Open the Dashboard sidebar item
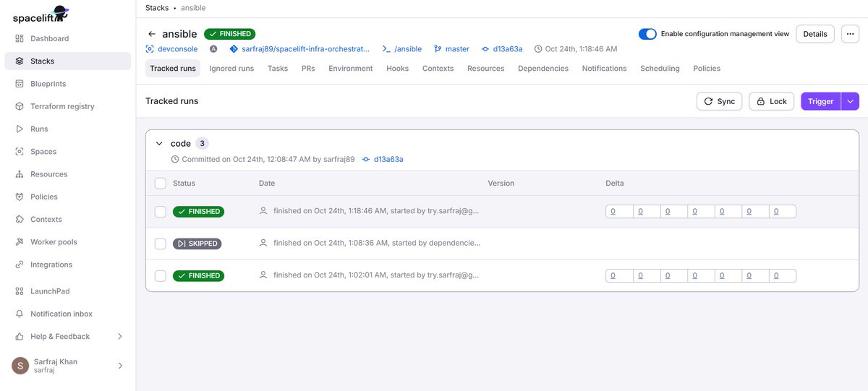Image resolution: width=868 pixels, height=391 pixels. coord(67,38)
